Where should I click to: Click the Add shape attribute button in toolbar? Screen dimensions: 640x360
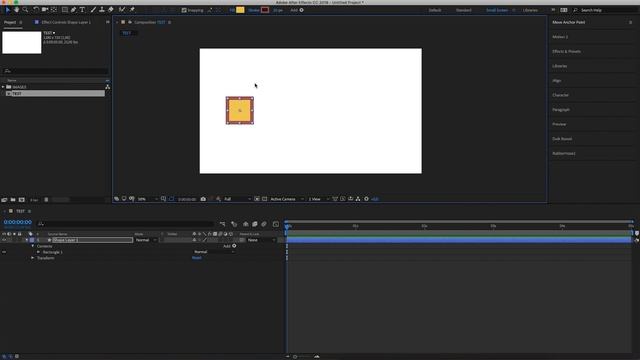(x=302, y=10)
